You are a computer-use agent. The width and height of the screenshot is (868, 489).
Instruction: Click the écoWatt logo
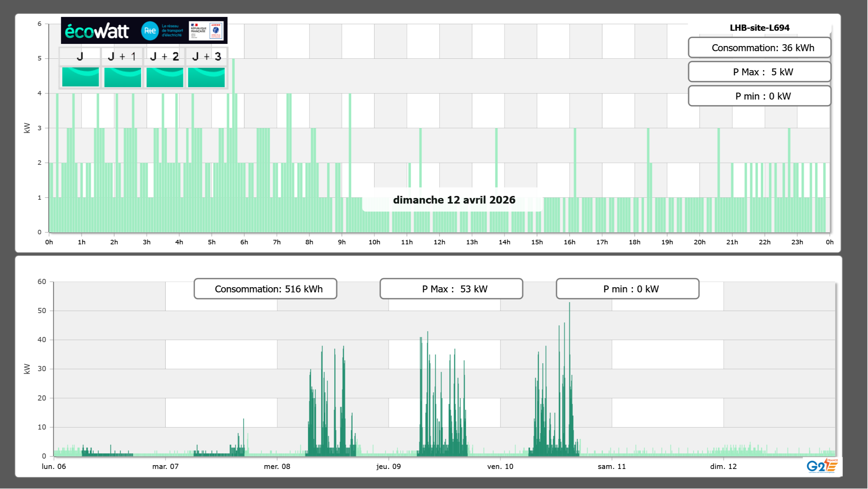point(97,31)
